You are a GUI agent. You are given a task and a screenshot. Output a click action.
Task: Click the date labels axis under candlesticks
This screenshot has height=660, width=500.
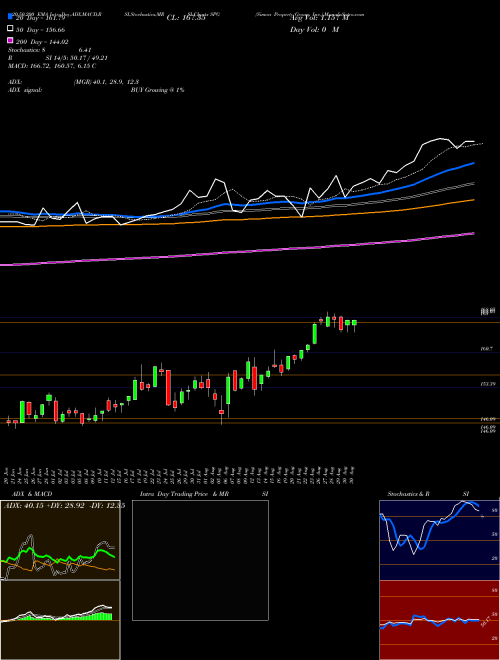click(181, 476)
